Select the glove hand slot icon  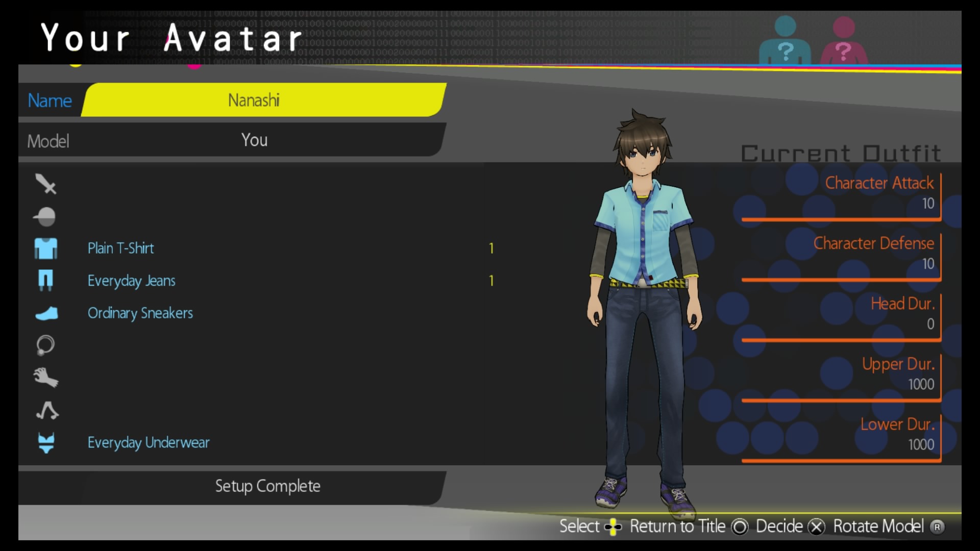point(46,378)
